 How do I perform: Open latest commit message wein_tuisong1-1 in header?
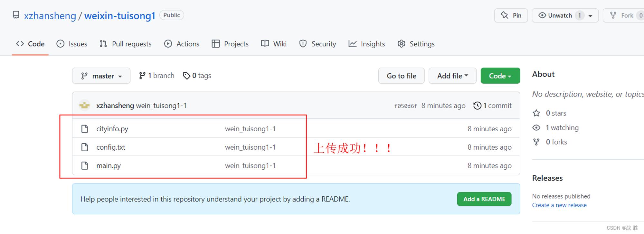pyautogui.click(x=161, y=106)
